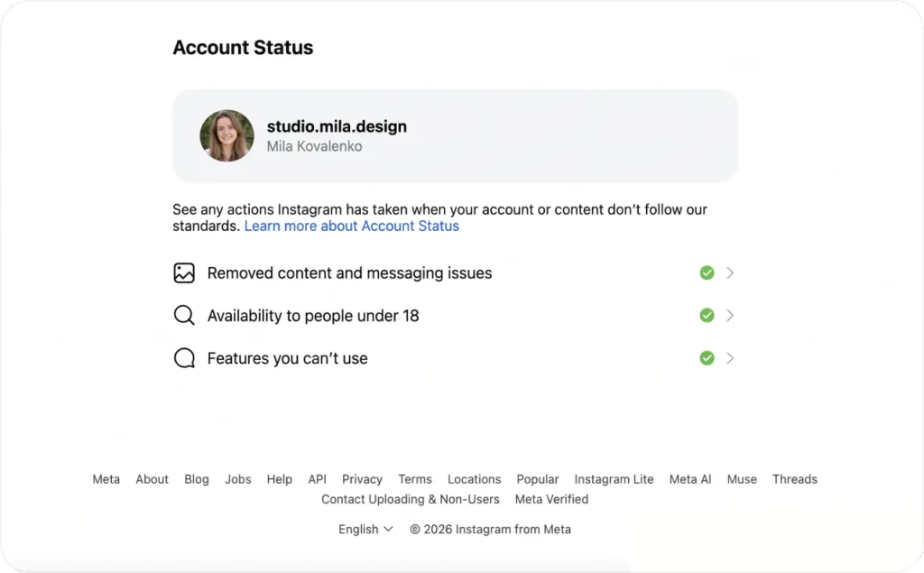Open the Instagram Lite footer link

tap(614, 479)
